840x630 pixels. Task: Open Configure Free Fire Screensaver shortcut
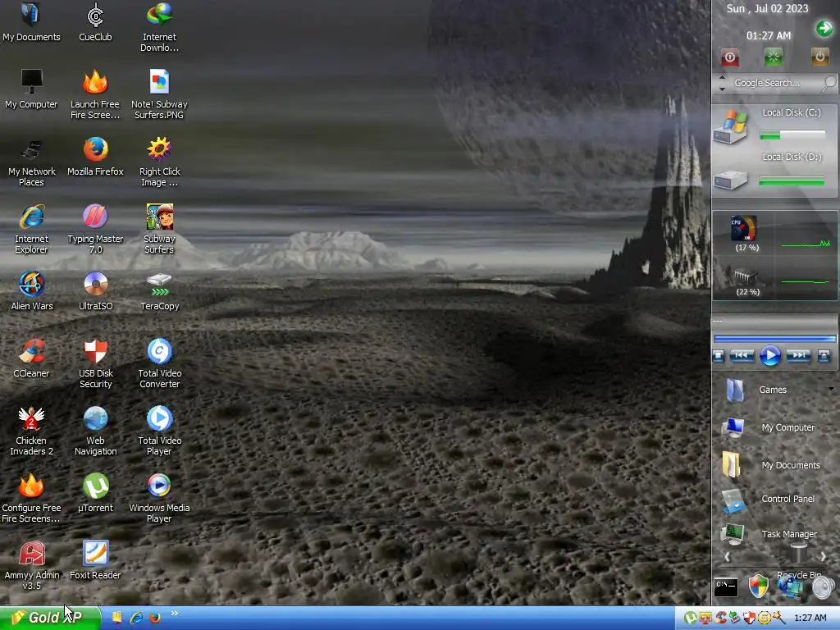(31, 498)
